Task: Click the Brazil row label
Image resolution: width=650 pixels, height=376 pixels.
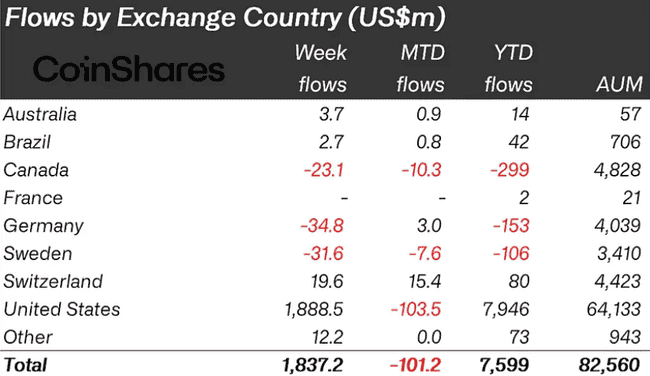Action: pyautogui.click(x=27, y=142)
